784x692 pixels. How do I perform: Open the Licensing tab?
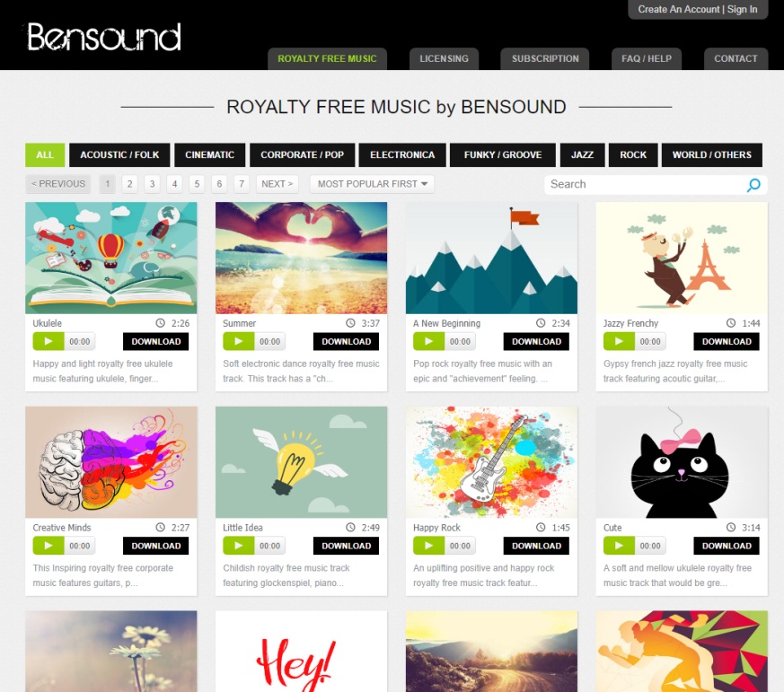[444, 59]
